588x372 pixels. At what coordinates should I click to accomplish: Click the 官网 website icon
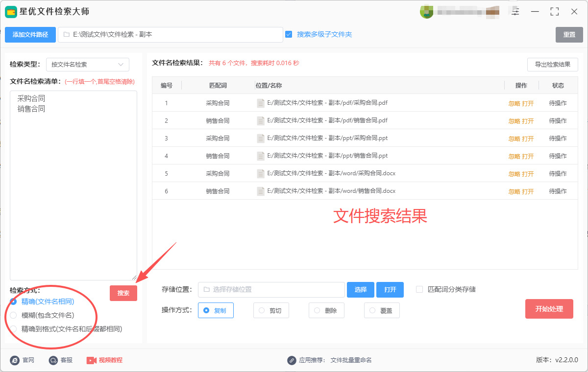[15, 360]
